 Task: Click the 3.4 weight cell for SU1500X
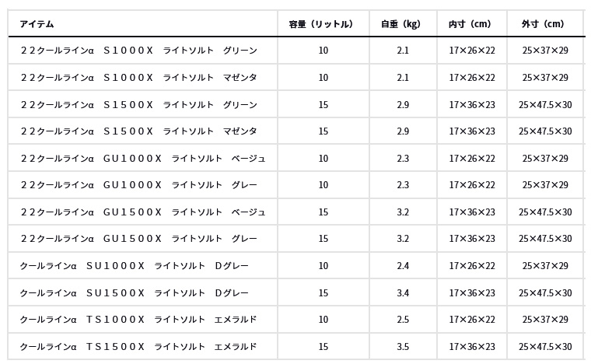coord(403,293)
